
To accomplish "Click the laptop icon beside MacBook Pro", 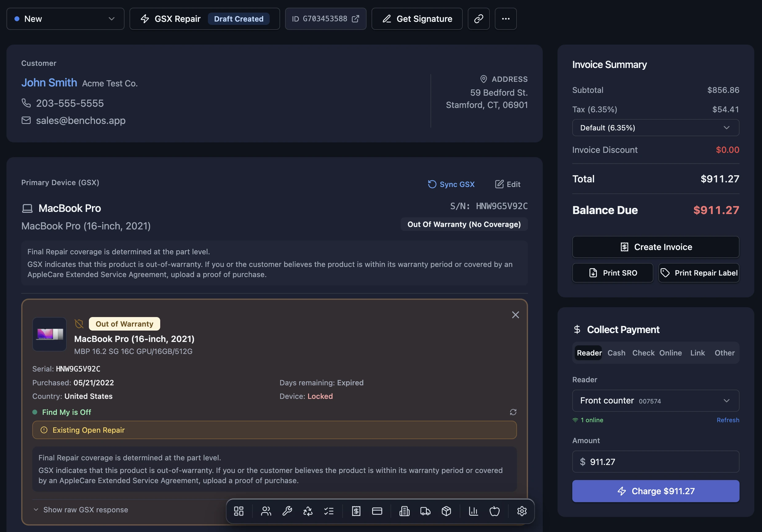I will pyautogui.click(x=27, y=208).
